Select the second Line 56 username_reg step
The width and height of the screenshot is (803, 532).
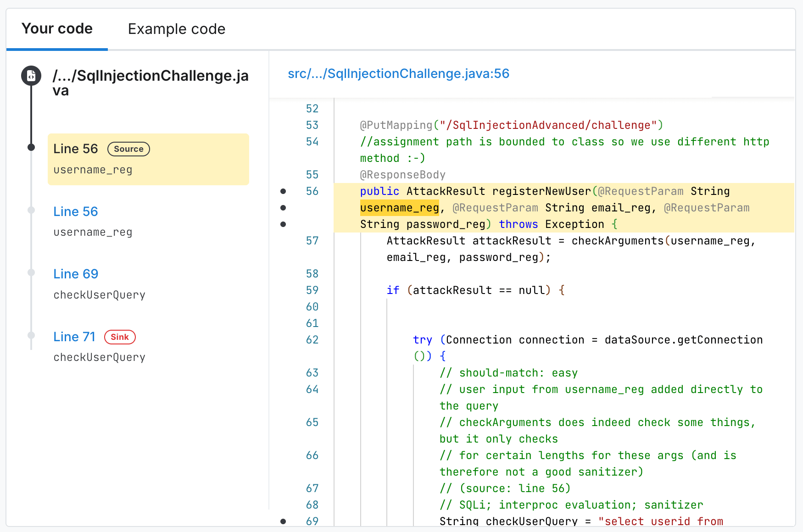[75, 211]
